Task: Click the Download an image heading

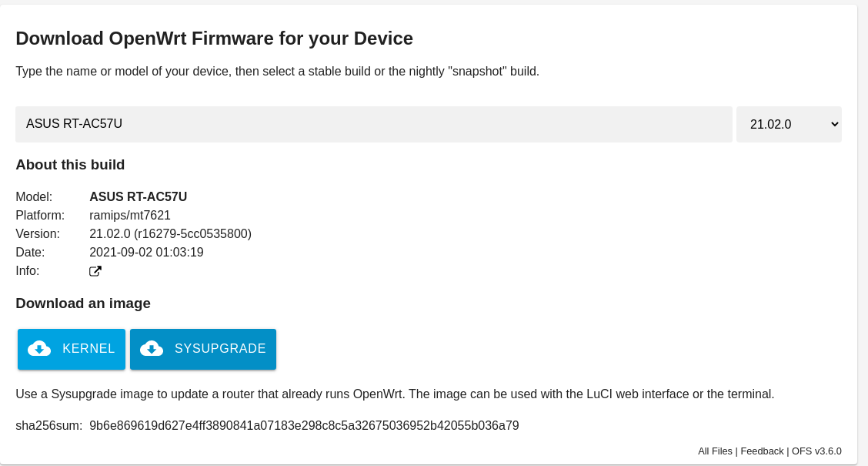Action: 83,303
